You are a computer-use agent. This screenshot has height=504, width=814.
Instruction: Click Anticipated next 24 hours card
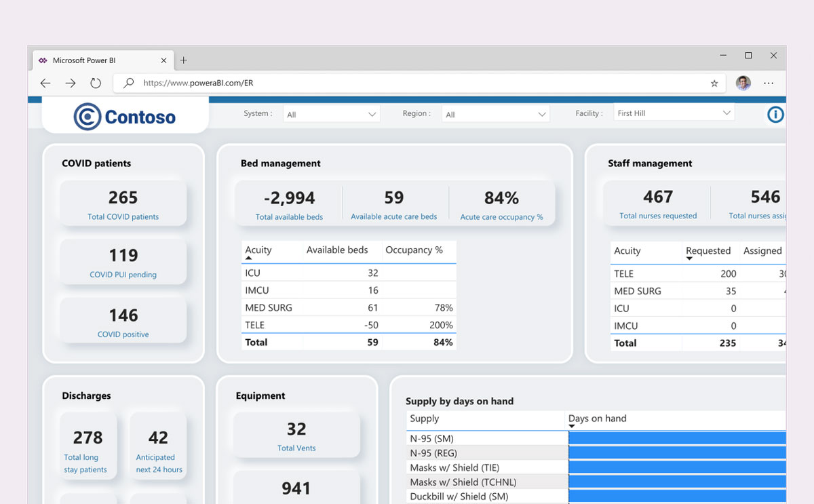point(159,446)
